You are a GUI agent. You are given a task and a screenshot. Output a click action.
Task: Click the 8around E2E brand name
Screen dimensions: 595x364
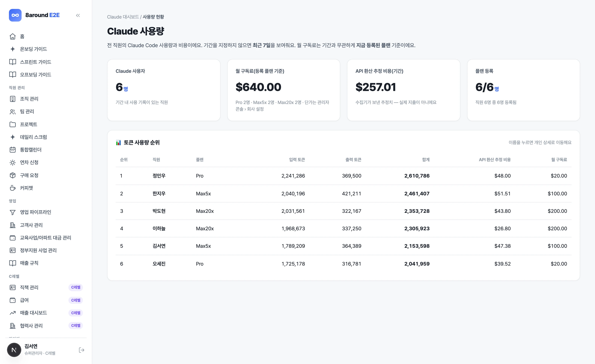tap(43, 15)
